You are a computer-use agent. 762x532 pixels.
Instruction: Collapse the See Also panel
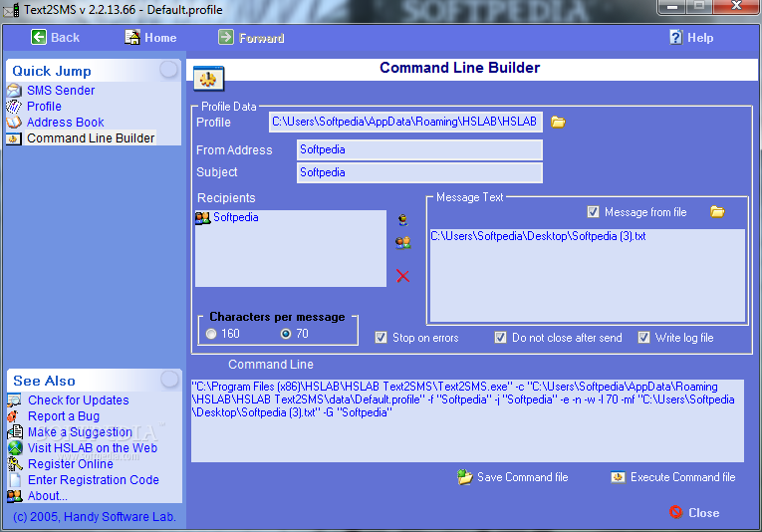(169, 380)
